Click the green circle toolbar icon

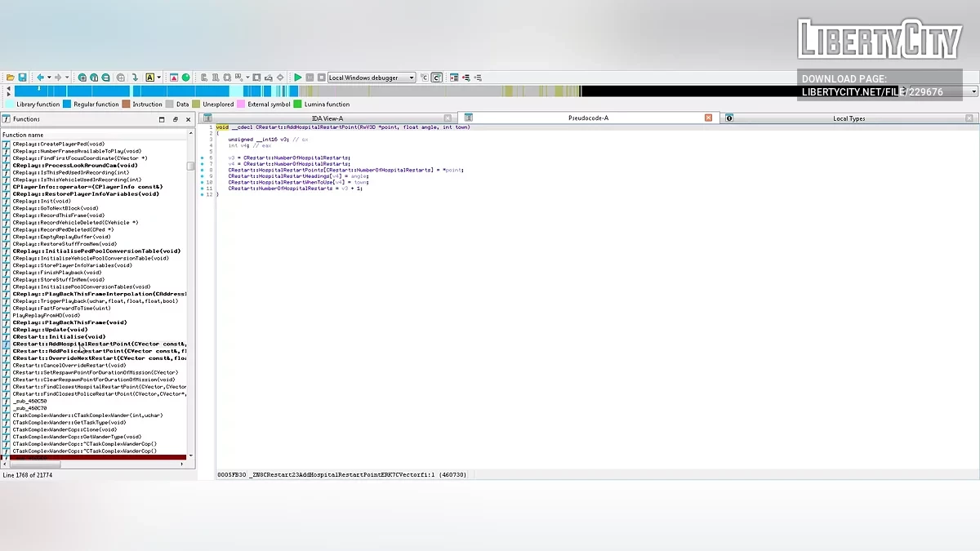tap(186, 78)
